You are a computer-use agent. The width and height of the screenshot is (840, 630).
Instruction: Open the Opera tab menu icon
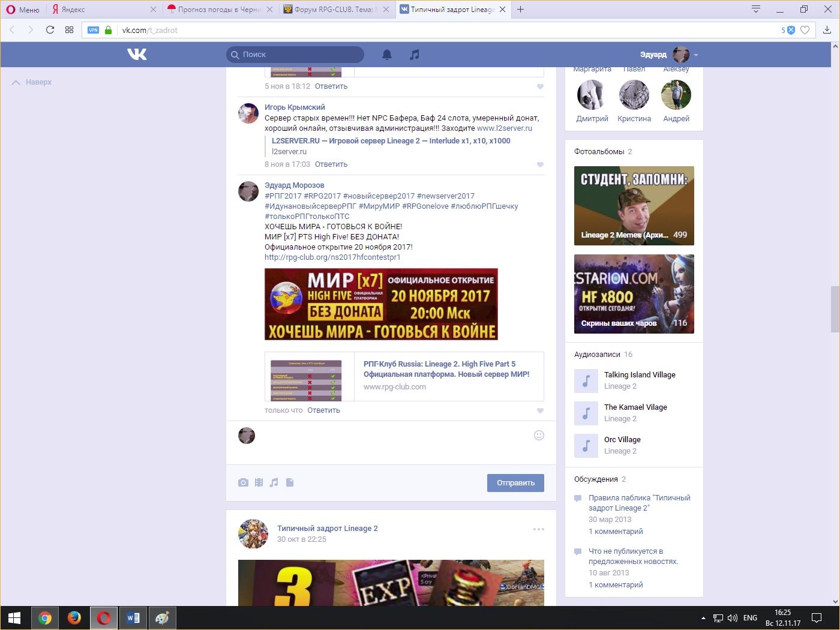[x=756, y=9]
